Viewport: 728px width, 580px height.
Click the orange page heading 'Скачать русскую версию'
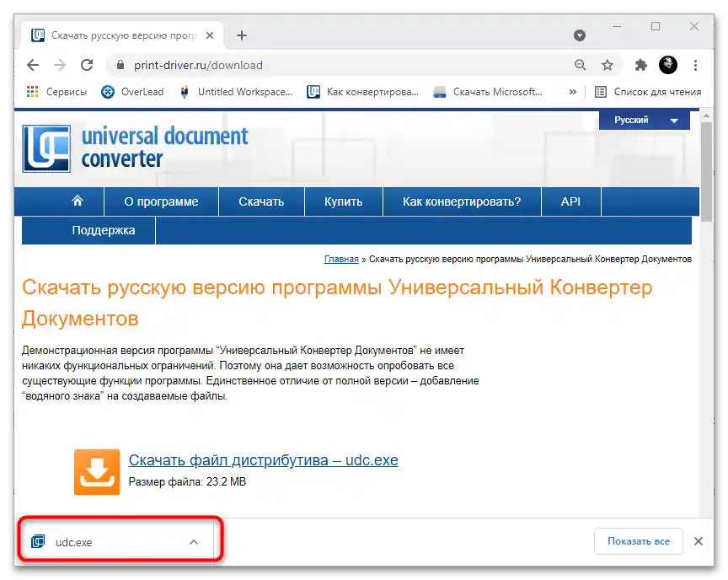(337, 303)
